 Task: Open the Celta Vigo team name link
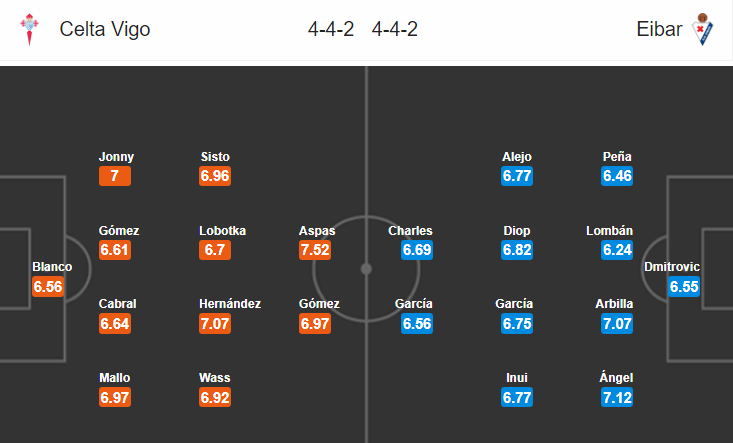[x=105, y=29]
